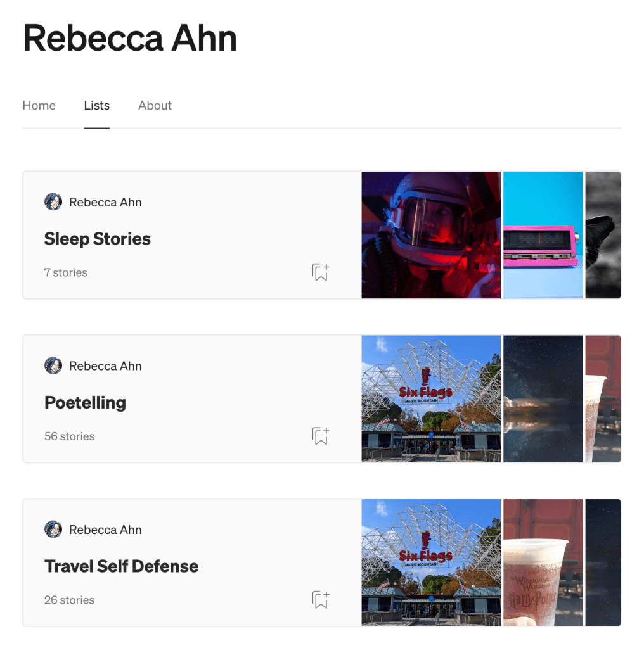Screen dimensions: 644x648
Task: Open the About tab
Action: (x=155, y=106)
